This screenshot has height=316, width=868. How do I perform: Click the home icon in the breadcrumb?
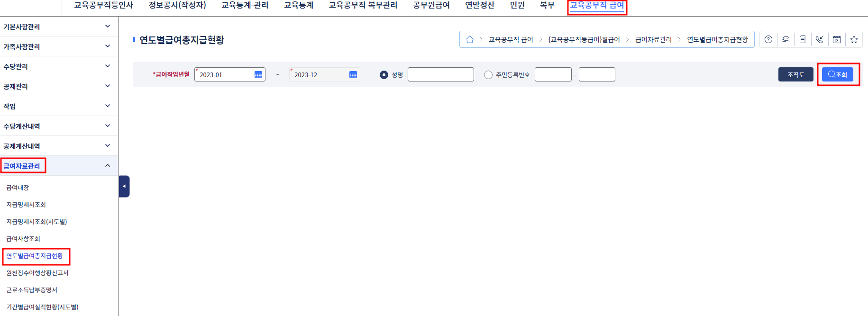[x=469, y=39]
